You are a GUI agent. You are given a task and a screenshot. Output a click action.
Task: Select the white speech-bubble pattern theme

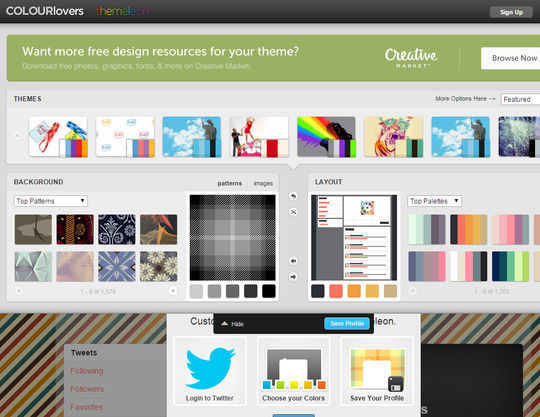125,137
